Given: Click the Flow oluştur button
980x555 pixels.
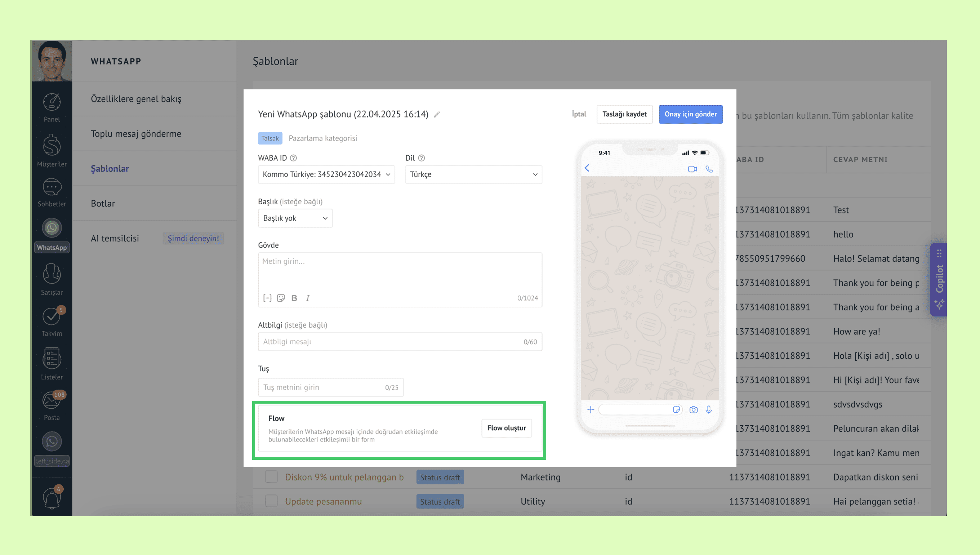Looking at the screenshot, I should [x=506, y=428].
